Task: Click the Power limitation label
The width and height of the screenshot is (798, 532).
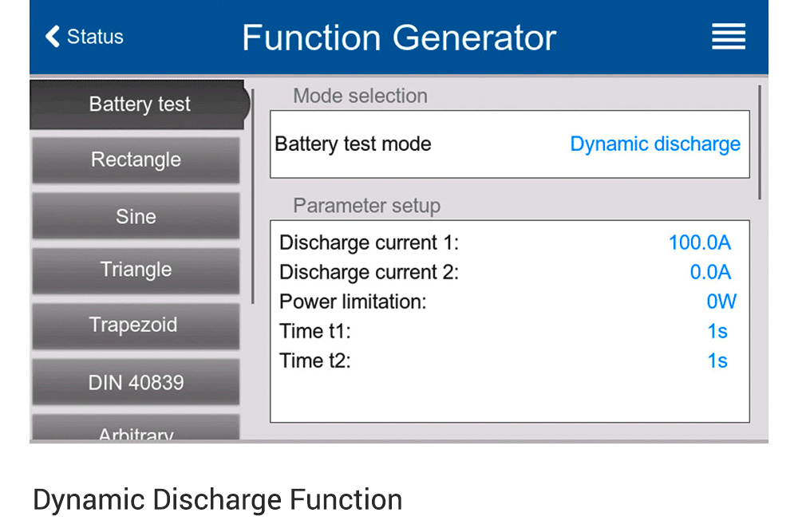Action: tap(353, 301)
